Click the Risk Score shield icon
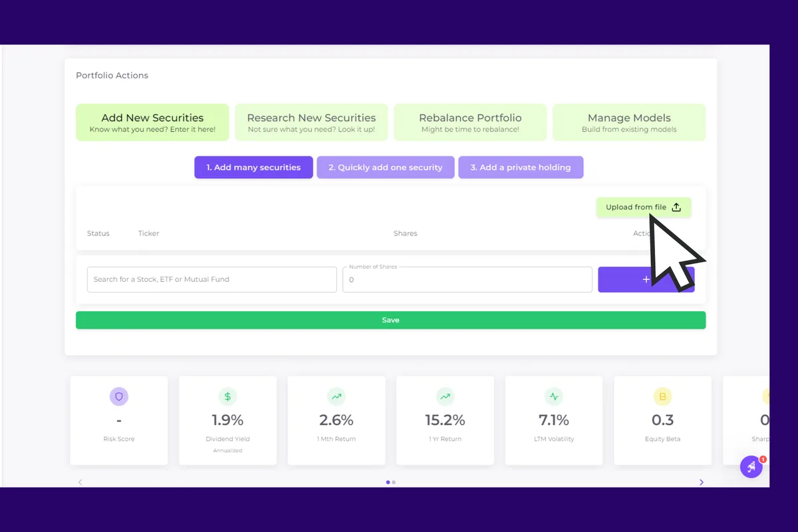 click(x=119, y=396)
